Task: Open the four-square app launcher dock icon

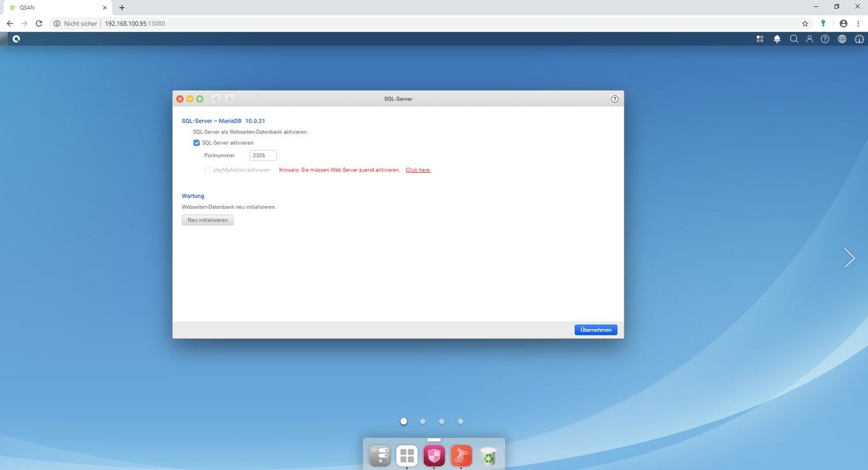Action: 407,456
